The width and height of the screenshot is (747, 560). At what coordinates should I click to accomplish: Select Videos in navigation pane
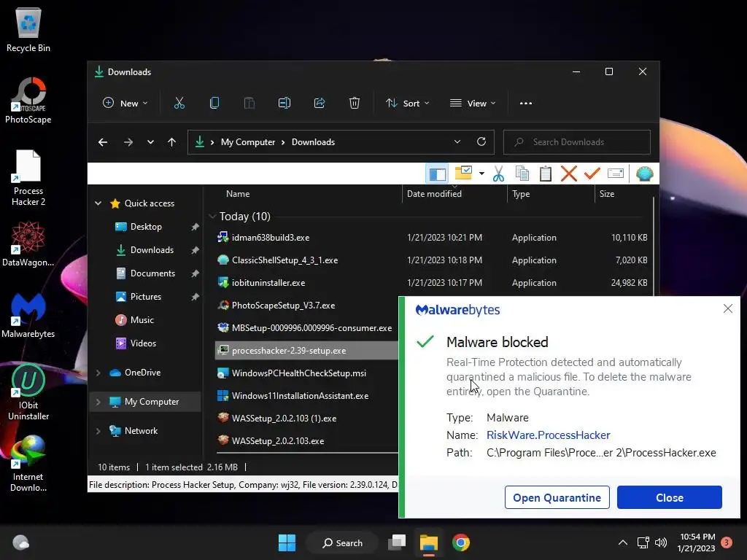click(x=143, y=343)
